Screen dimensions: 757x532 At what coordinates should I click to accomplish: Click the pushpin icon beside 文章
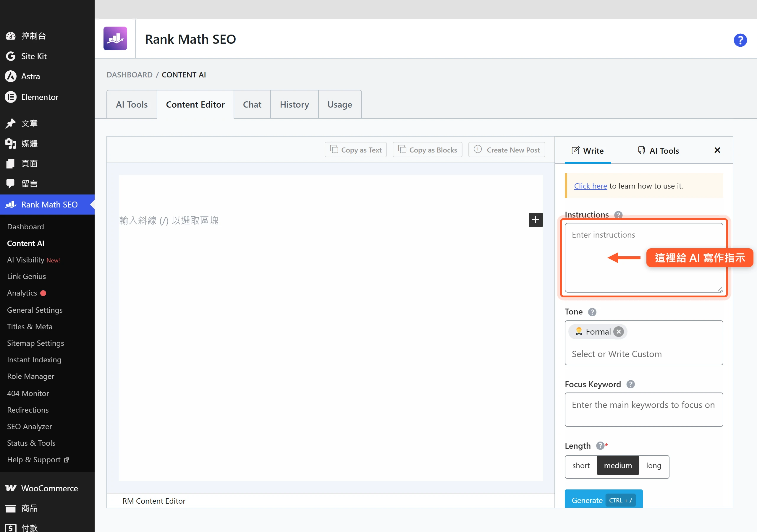11,123
